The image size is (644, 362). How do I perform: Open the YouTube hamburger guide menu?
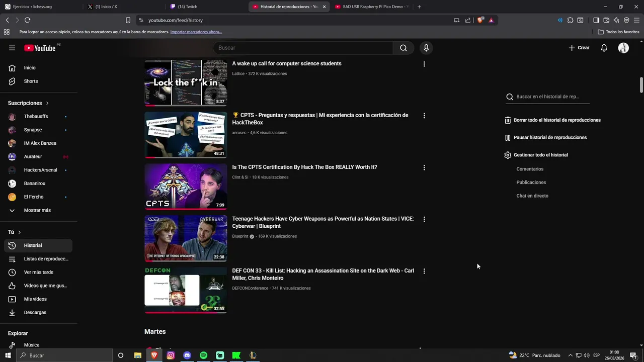click(12, 48)
